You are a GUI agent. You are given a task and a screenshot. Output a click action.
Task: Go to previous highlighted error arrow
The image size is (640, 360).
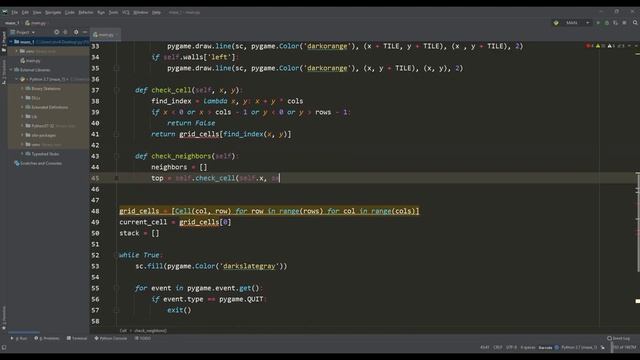629,46
